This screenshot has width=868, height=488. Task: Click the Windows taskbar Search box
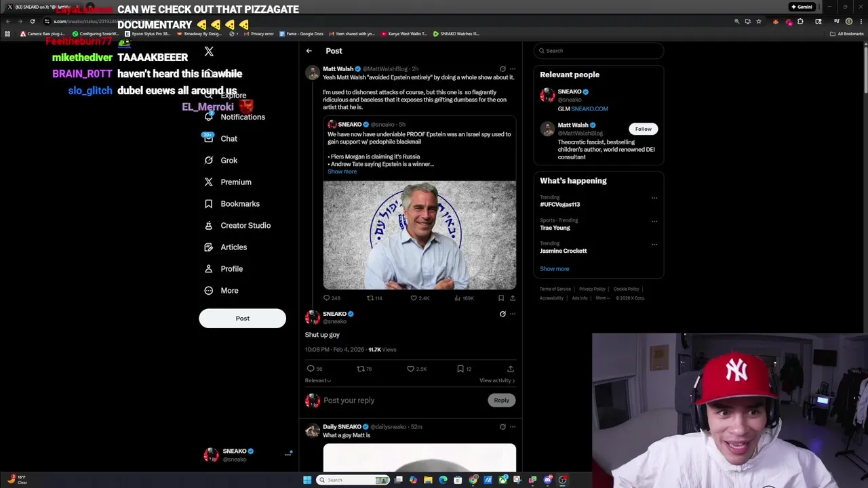[352, 480]
